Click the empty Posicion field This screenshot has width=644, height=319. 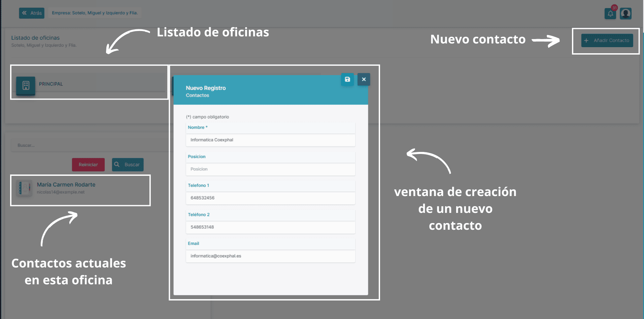[x=270, y=169]
